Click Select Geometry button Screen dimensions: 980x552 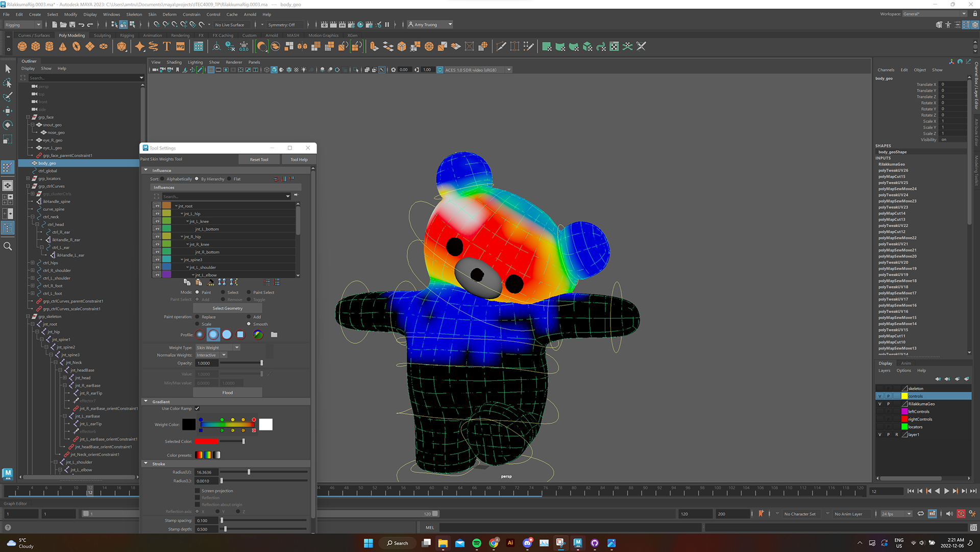228,308
